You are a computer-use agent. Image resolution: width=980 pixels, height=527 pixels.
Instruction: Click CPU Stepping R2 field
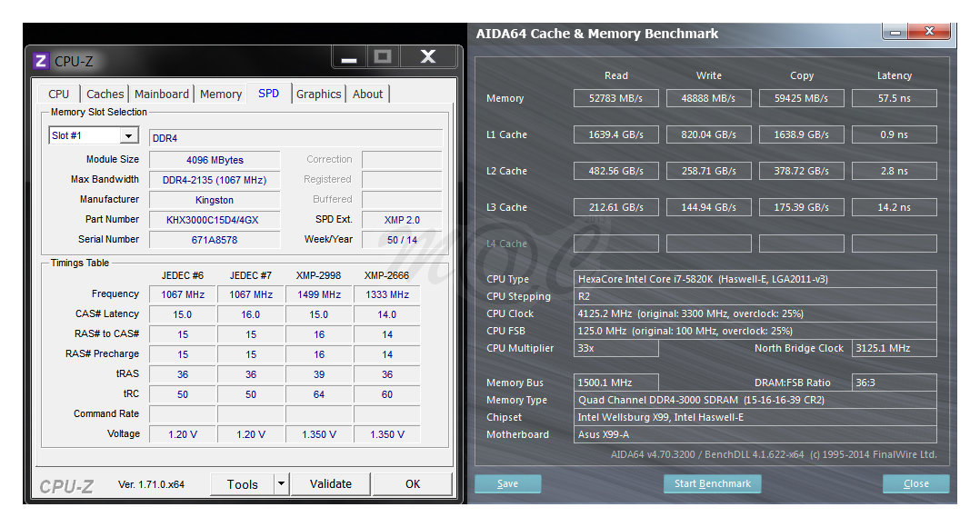755,296
